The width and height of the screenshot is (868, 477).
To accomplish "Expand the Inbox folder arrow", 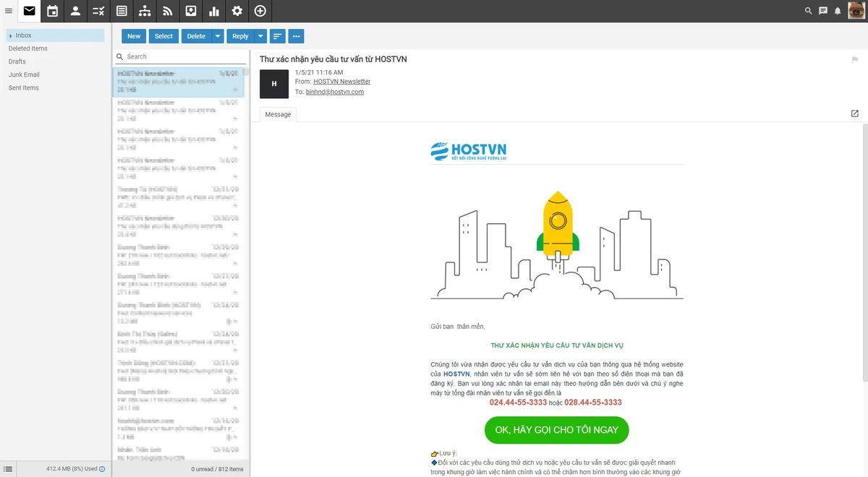I will coord(11,35).
